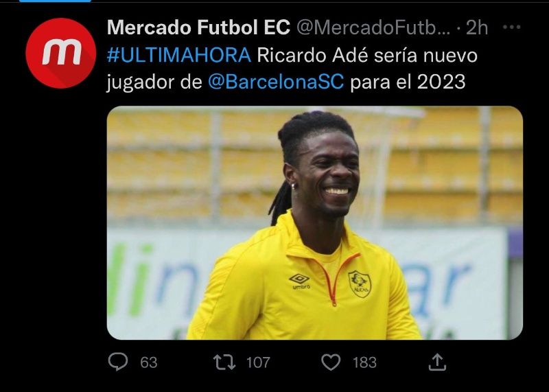Click the reply speech bubble icon
Screen dimensions: 549x392
pos(118,362)
